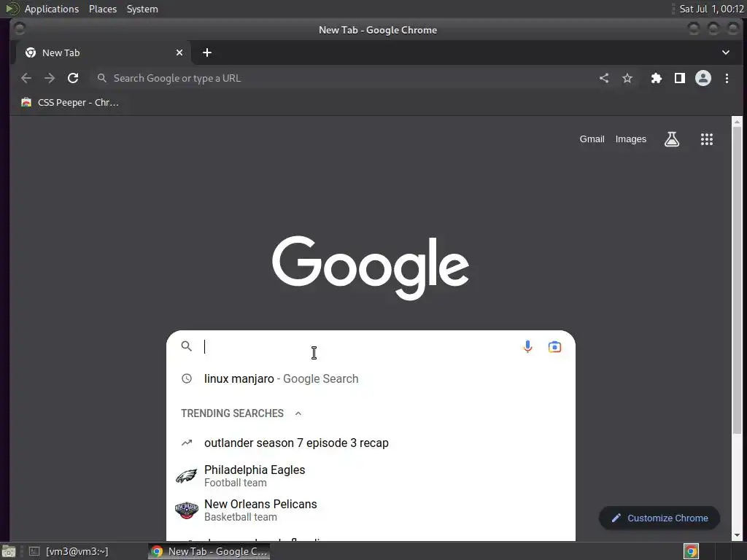Select Chrome New Tab taskbar entry

pyautogui.click(x=209, y=551)
